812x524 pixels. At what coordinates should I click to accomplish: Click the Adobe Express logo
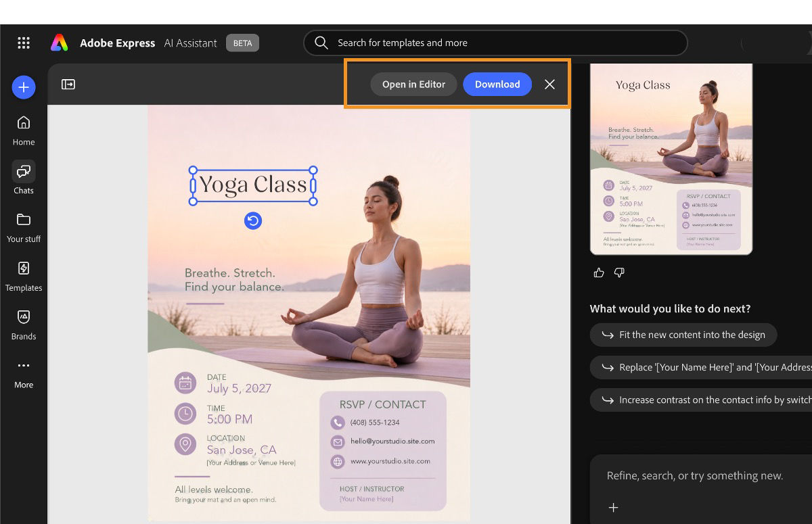coord(60,43)
